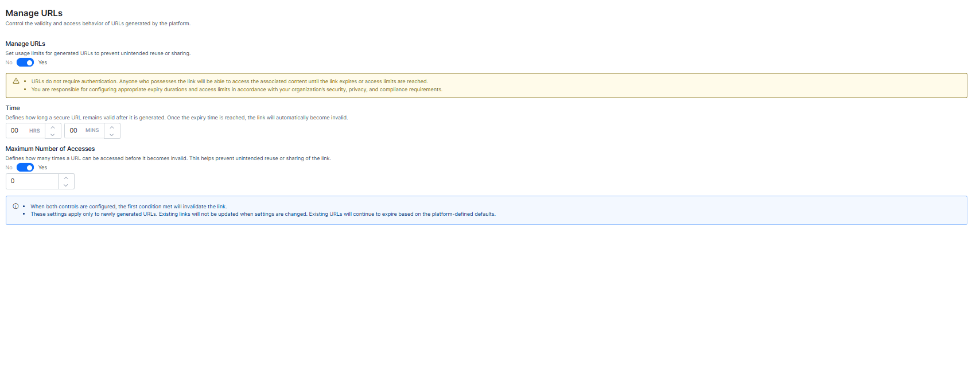Increment the maximum accesses value
This screenshot has width=980, height=369.
[66, 178]
